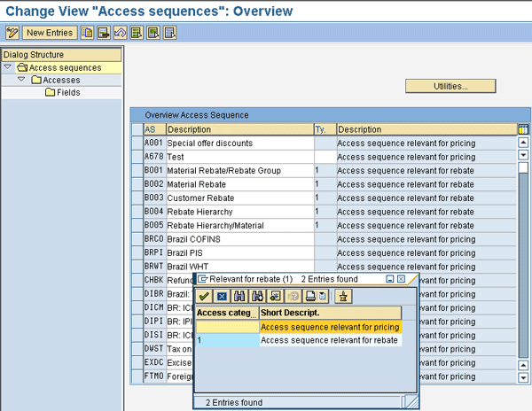The image size is (532, 411).
Task: Click the CHBK access sequence key
Action: pyautogui.click(x=154, y=280)
